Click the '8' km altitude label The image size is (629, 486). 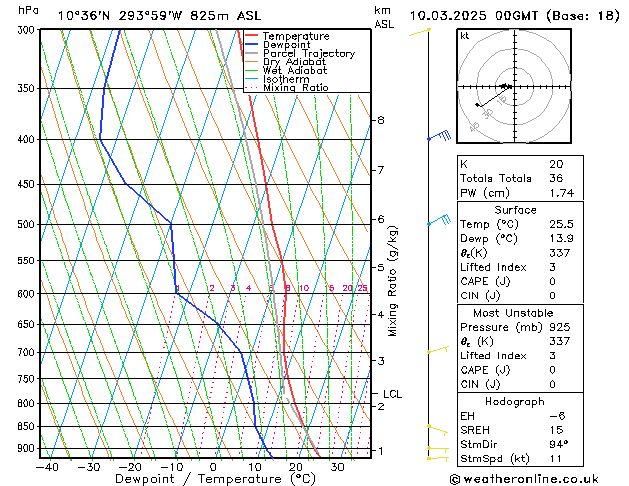[381, 120]
